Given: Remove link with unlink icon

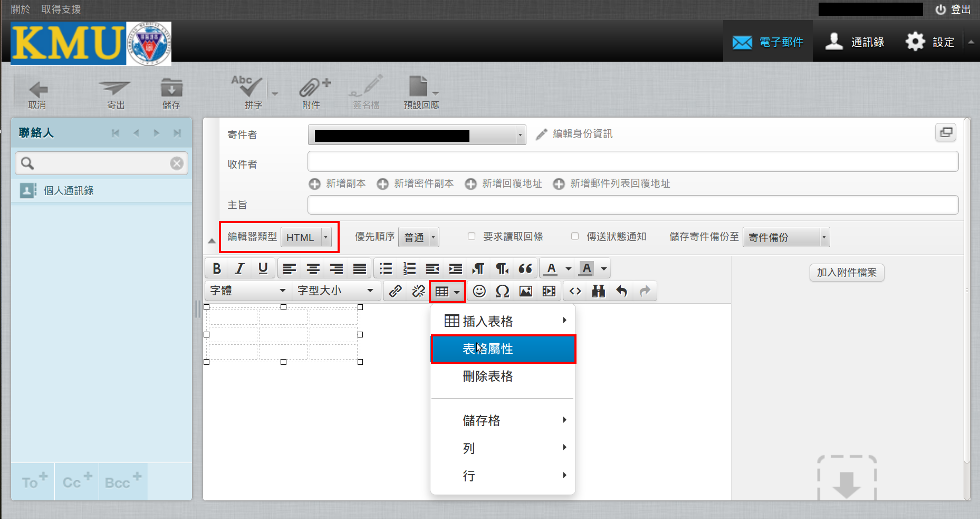Looking at the screenshot, I should pyautogui.click(x=418, y=291).
